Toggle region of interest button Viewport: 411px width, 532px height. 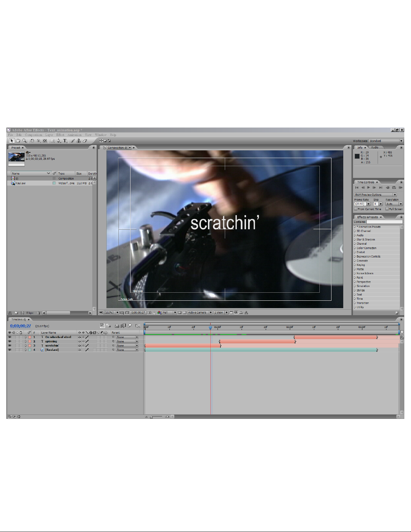click(127, 312)
